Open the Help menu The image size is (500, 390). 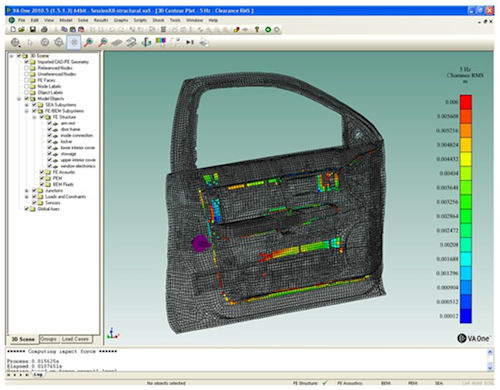point(213,20)
